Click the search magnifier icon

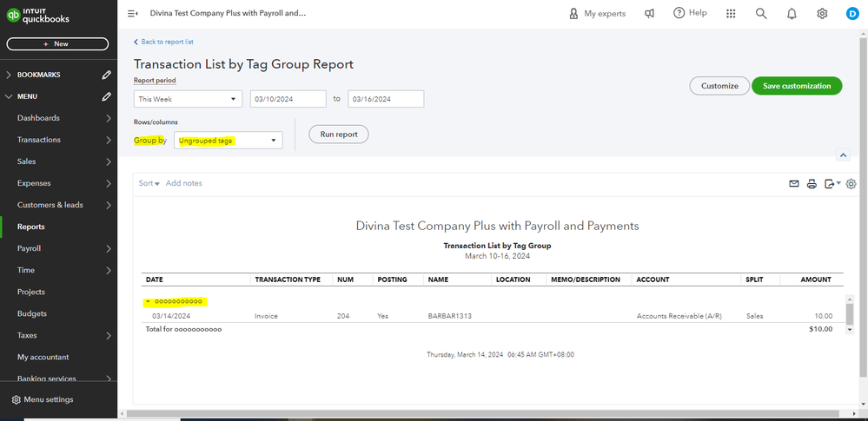click(761, 14)
